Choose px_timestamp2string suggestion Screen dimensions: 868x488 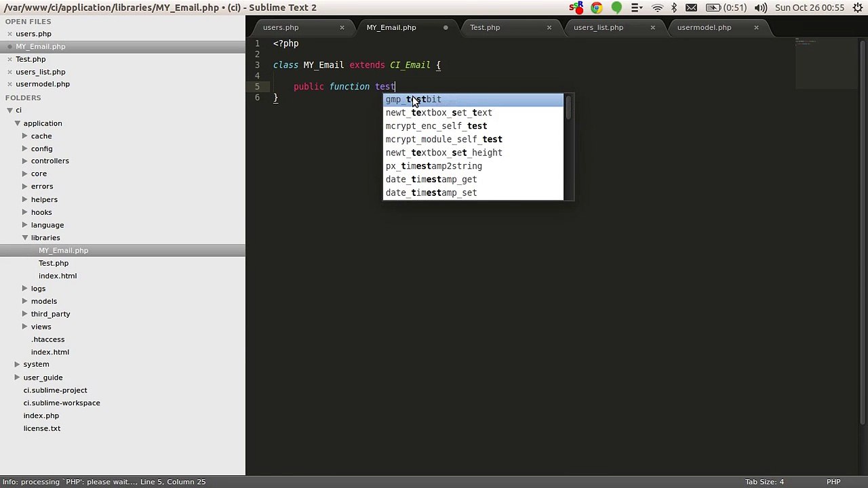(x=473, y=166)
